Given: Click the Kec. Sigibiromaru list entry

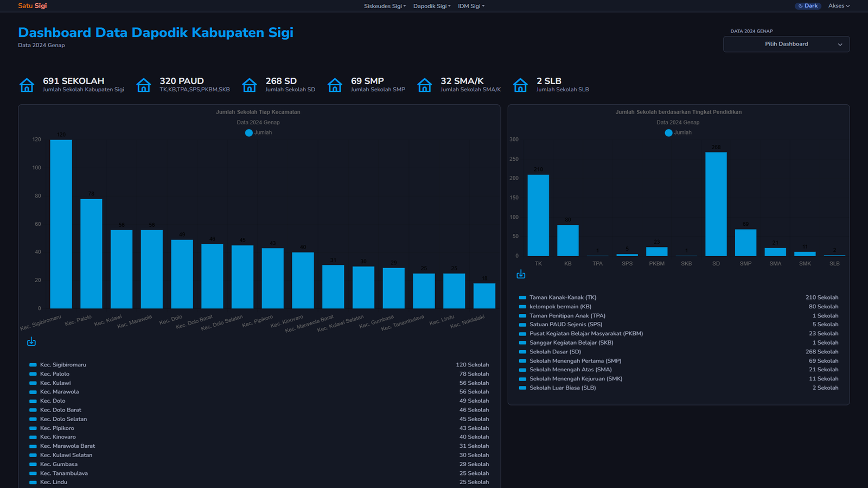Looking at the screenshot, I should (63, 365).
